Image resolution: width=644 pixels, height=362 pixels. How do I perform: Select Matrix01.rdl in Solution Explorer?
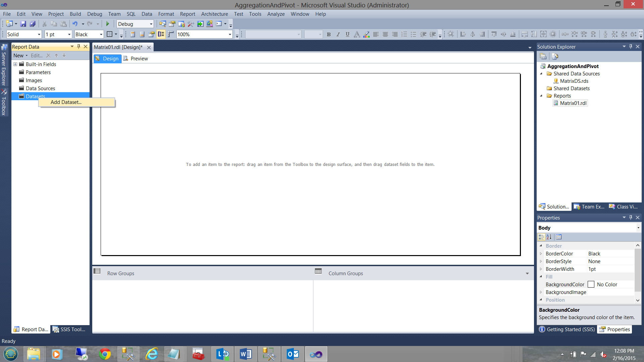coord(573,103)
